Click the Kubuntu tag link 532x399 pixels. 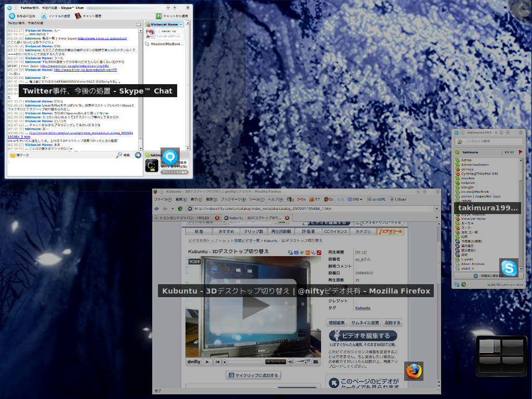point(363,308)
